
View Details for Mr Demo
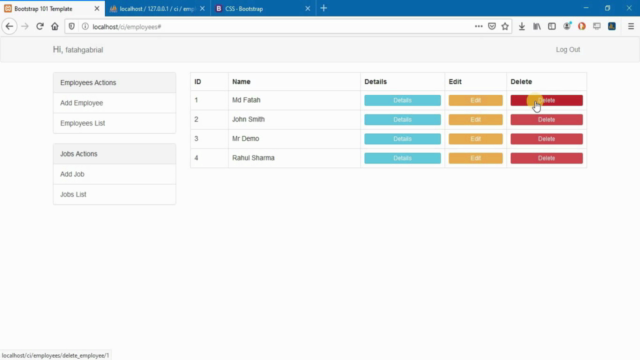coord(402,139)
